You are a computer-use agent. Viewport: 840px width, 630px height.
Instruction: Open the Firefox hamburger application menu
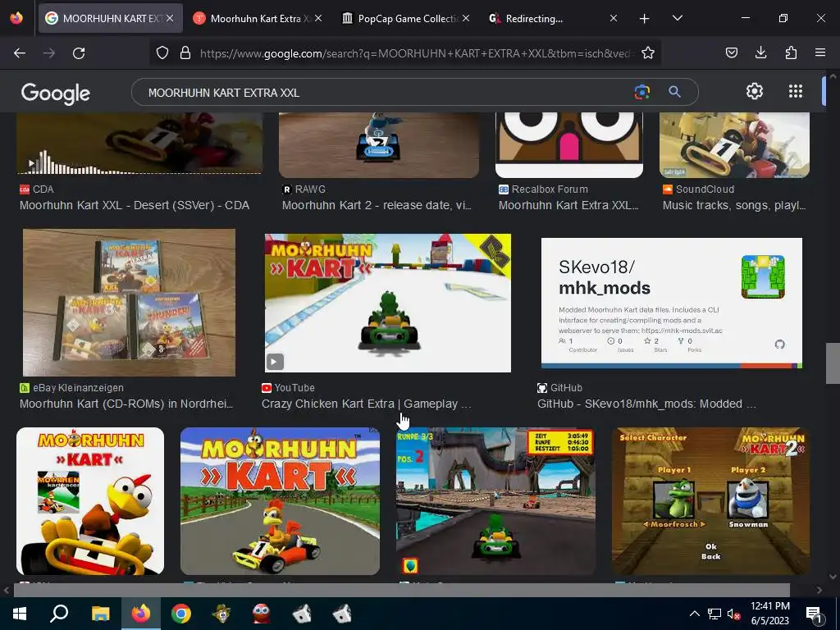click(x=820, y=52)
